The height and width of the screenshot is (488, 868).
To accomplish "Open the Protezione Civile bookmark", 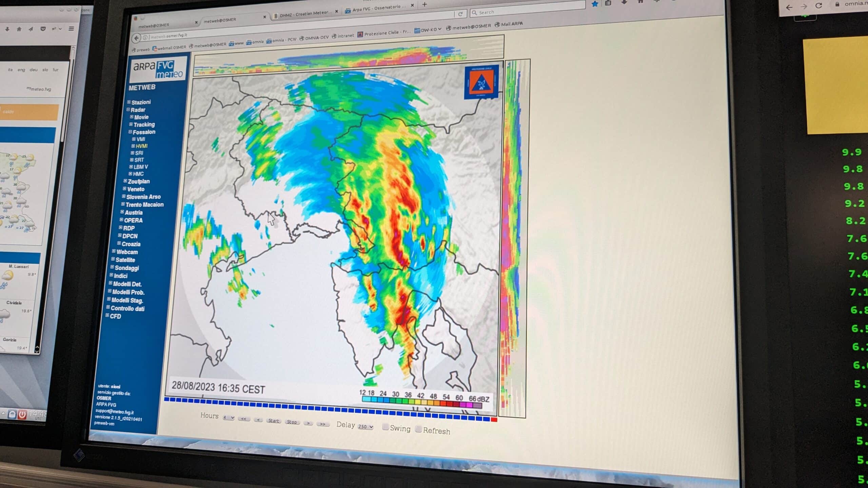I will (384, 33).
